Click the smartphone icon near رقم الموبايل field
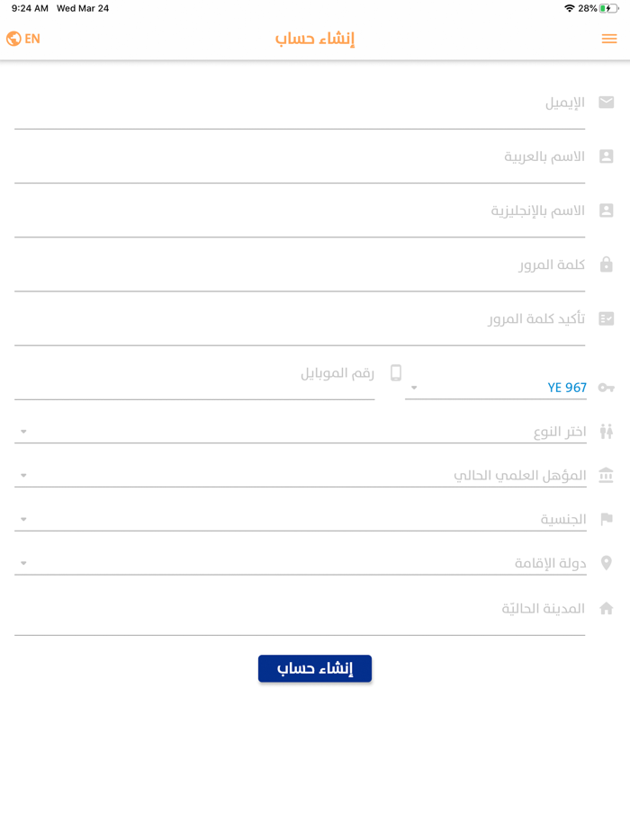 click(x=395, y=371)
